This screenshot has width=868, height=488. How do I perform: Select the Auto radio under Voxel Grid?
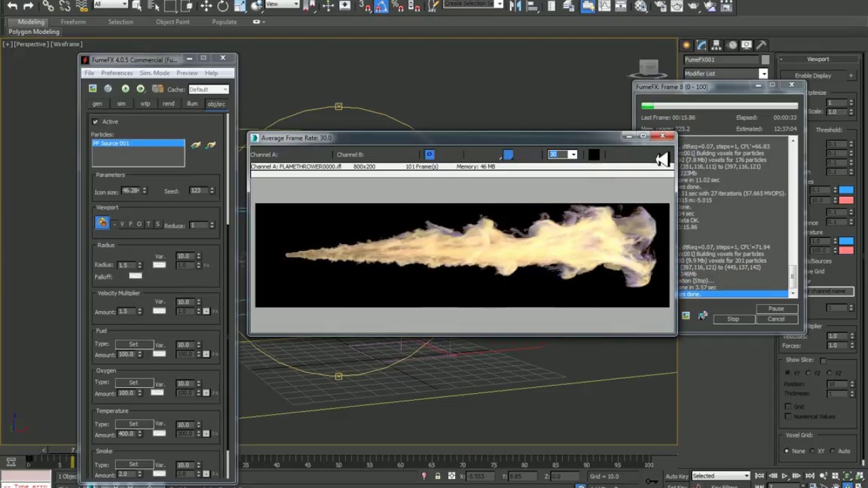click(832, 451)
